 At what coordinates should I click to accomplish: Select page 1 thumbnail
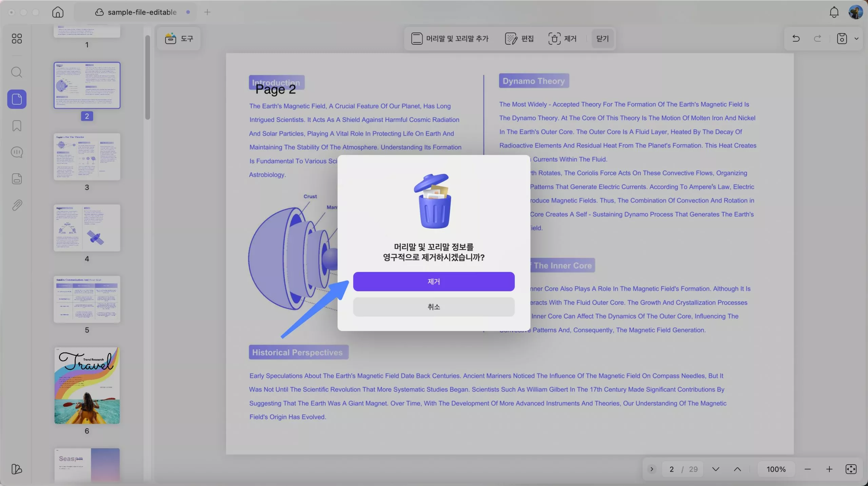[87, 31]
